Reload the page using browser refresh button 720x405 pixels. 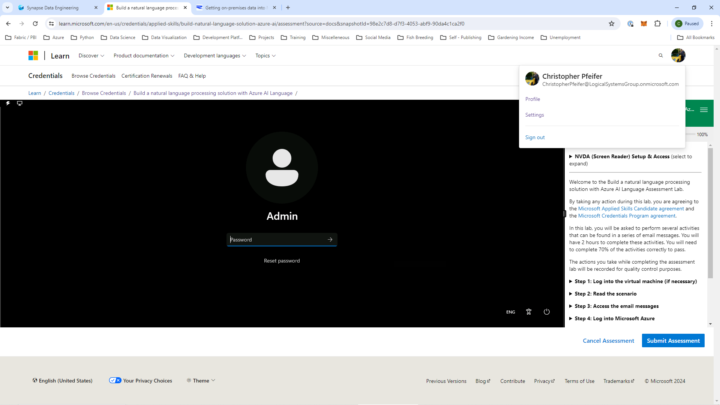[x=36, y=23]
